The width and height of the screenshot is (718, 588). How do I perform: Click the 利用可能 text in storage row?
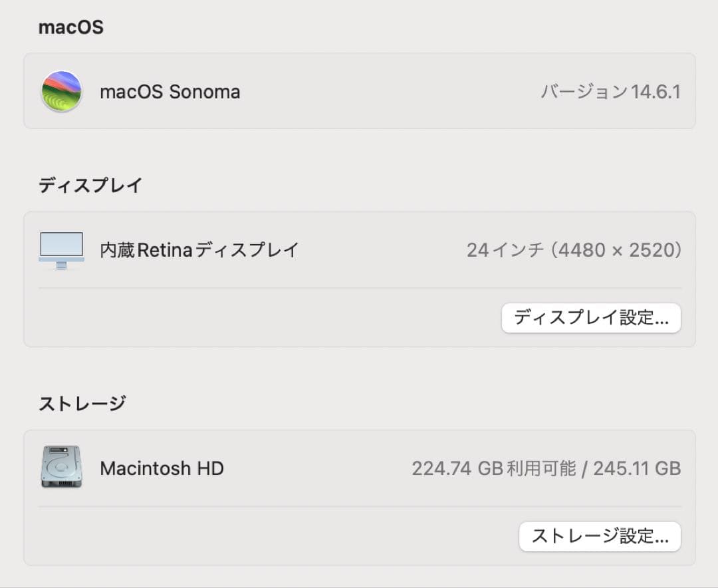(x=541, y=468)
